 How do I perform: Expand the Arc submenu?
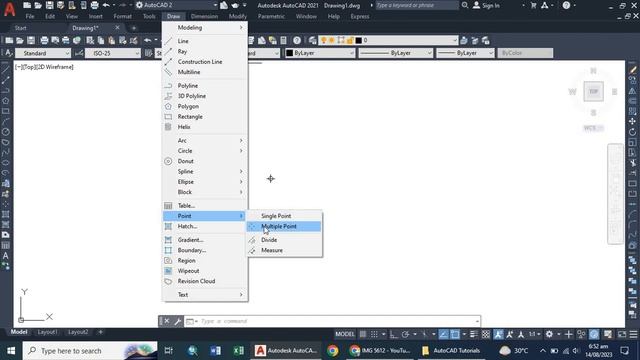pyautogui.click(x=205, y=140)
